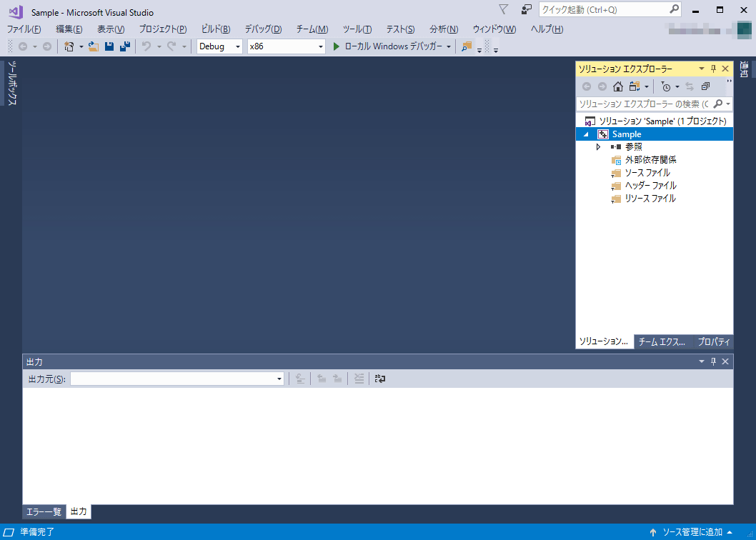Open the ツール(T) menu
Viewport: 756px width, 540px height.
click(x=357, y=29)
